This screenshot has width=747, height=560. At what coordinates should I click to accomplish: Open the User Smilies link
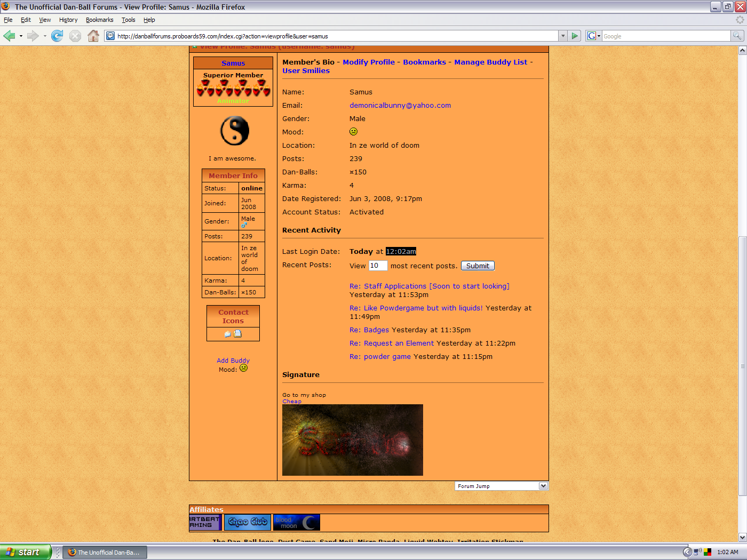tap(306, 70)
